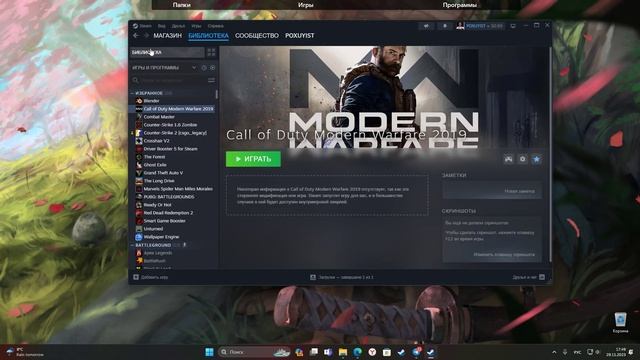Click the taskbar search box
640x360 pixels.
254,352
